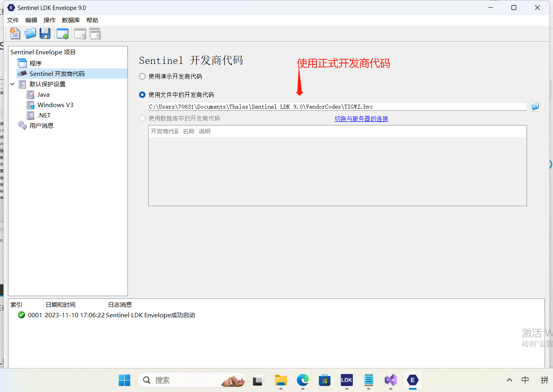
Task: Select 用户消息 tree node
Action: pyautogui.click(x=42, y=125)
